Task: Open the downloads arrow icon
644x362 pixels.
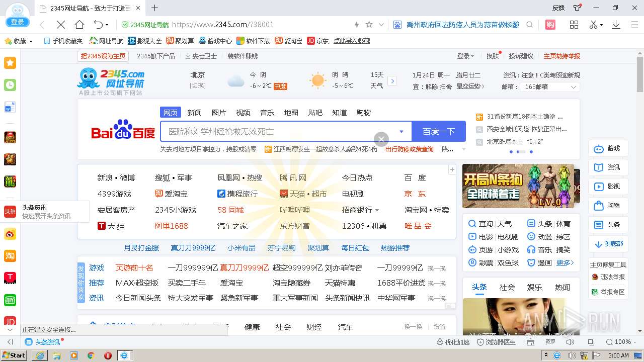Action: point(616,25)
